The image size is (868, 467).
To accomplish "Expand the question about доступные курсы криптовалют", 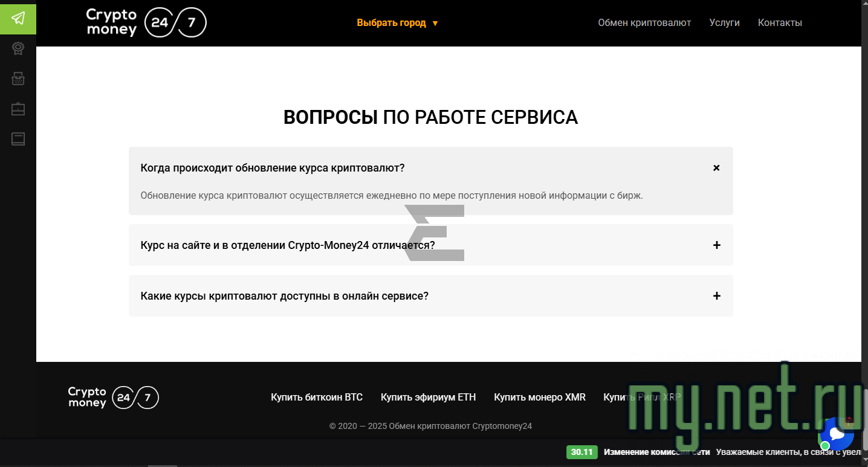I will (x=716, y=295).
